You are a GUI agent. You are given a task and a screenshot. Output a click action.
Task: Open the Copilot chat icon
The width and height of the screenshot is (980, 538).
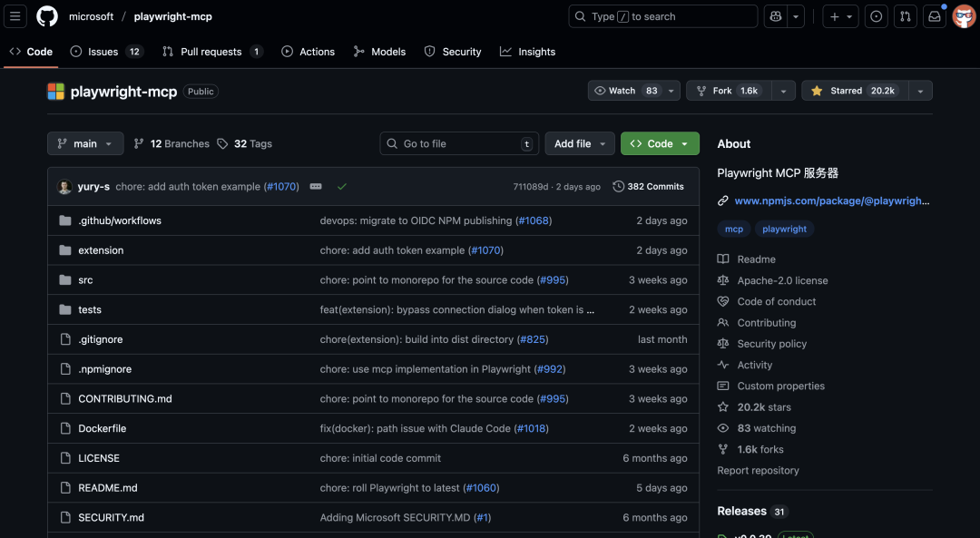click(776, 17)
